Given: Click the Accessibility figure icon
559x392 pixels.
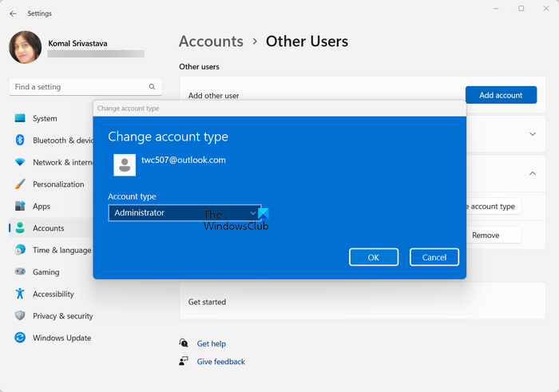Looking at the screenshot, I should pyautogui.click(x=20, y=294).
